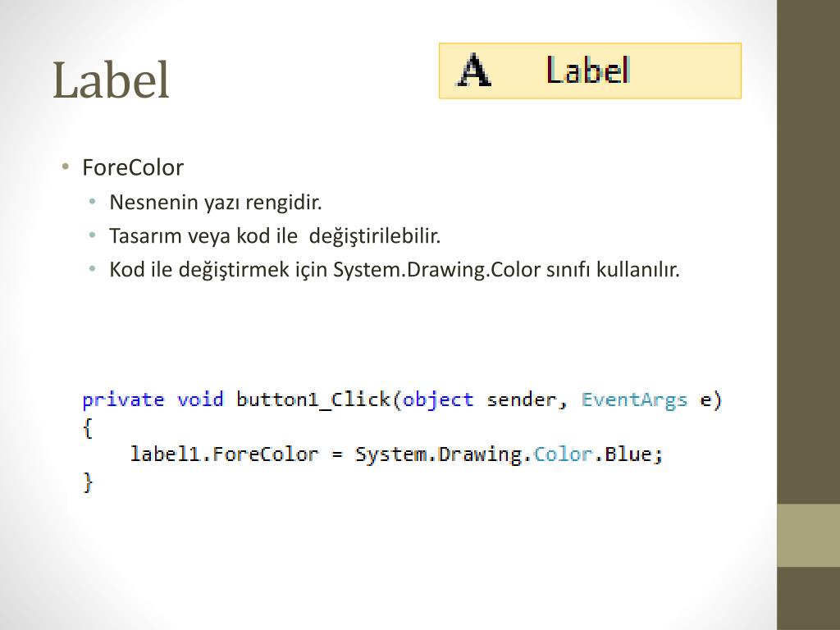
Task: Click the opening curly brace in the code
Action: [88, 427]
